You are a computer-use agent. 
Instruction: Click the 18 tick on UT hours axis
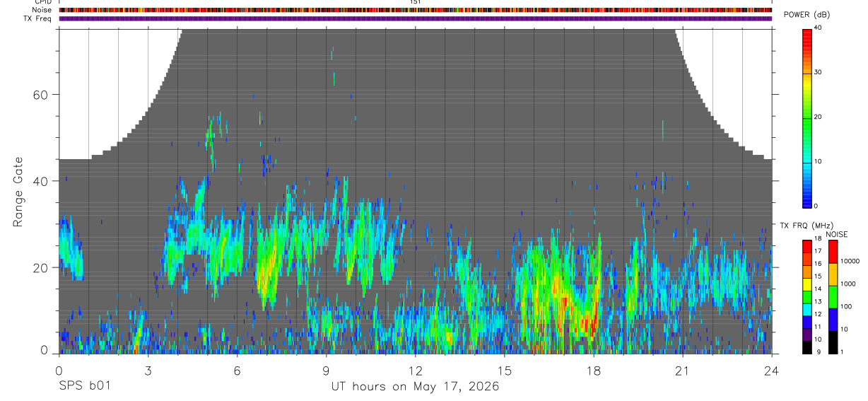tap(594, 371)
